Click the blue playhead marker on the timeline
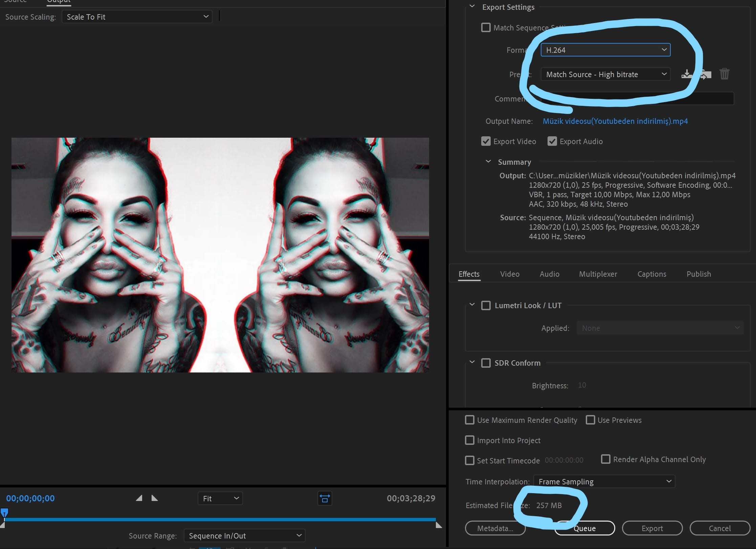 pos(4,512)
